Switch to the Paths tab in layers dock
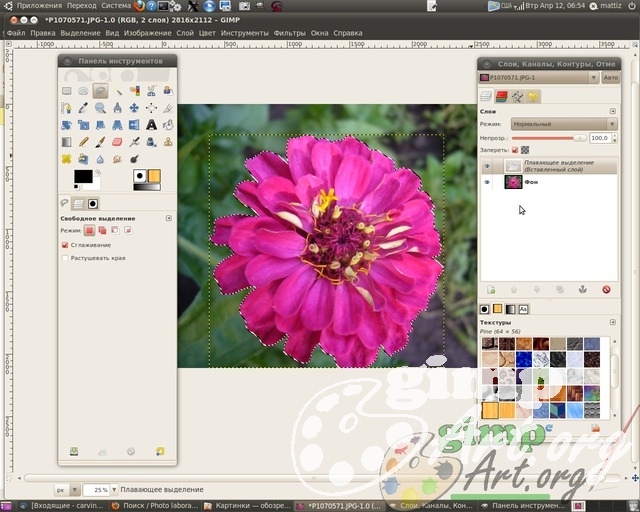The image size is (640, 512). (518, 96)
